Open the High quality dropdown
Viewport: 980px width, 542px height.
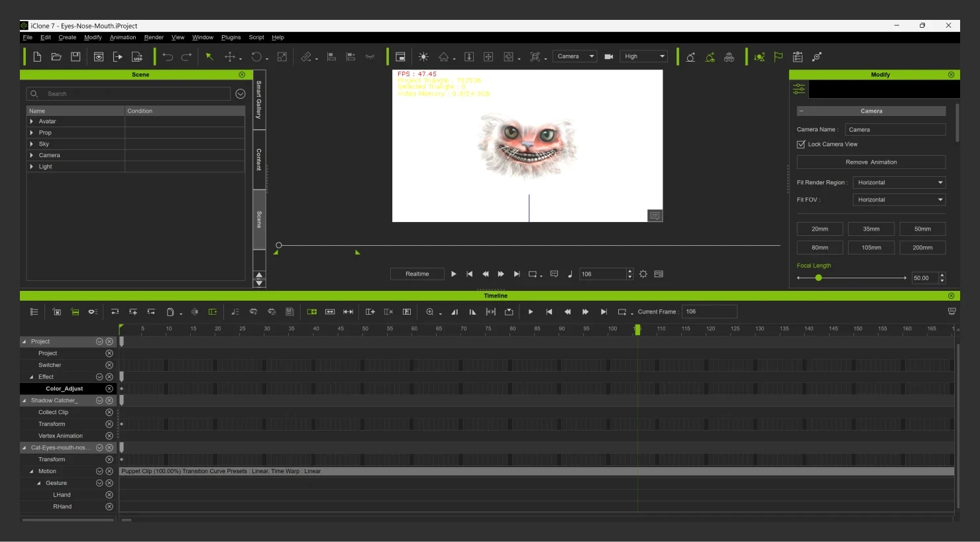coord(643,56)
